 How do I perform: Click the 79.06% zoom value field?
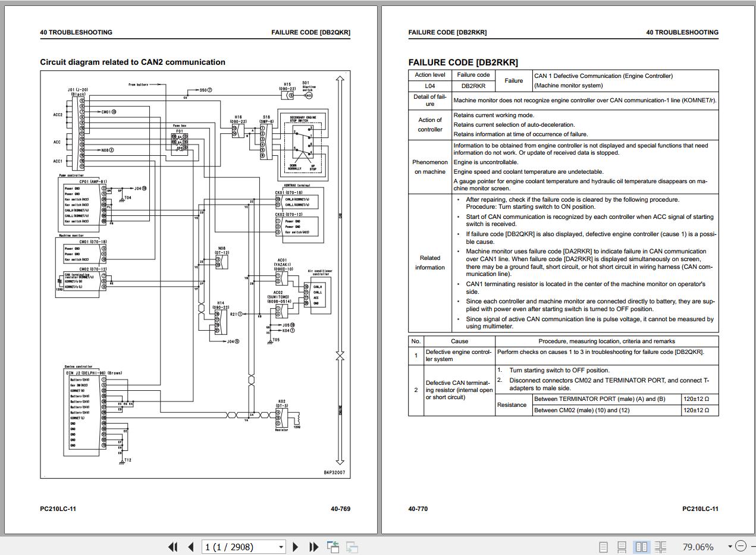[x=698, y=547]
